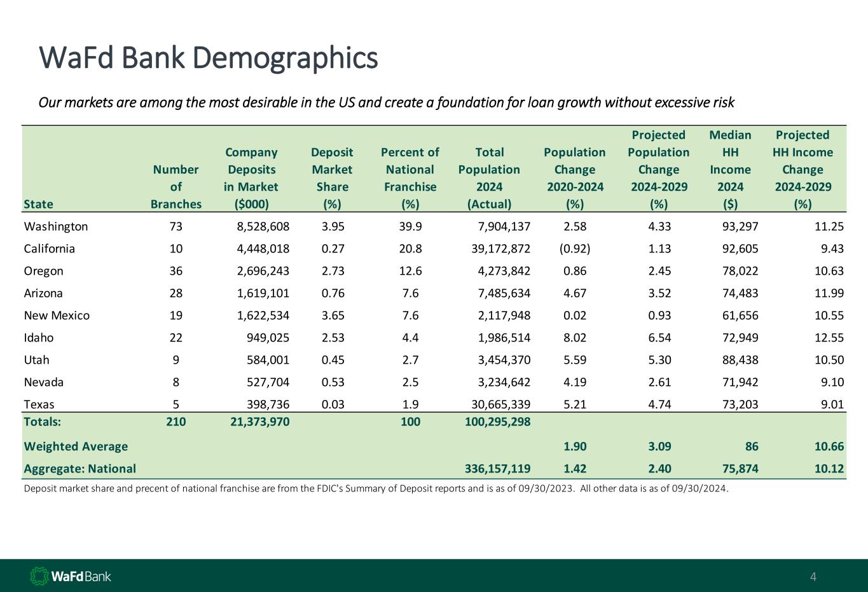The image size is (868, 592).
Task: Click the "Projected Population Change 2024-2029" header
Action: 658,170
